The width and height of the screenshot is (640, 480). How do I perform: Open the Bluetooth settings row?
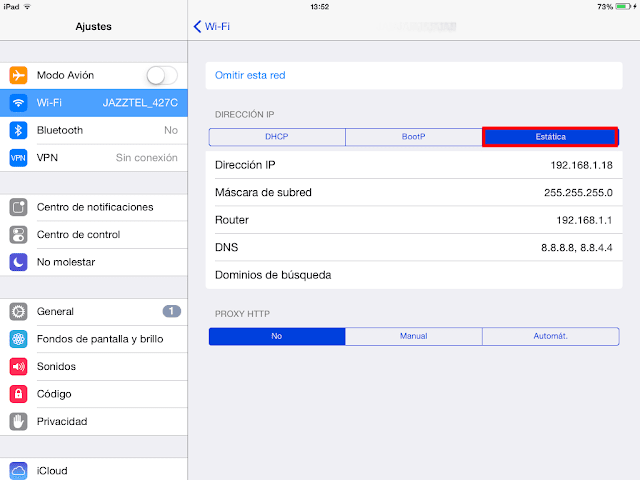point(94,130)
